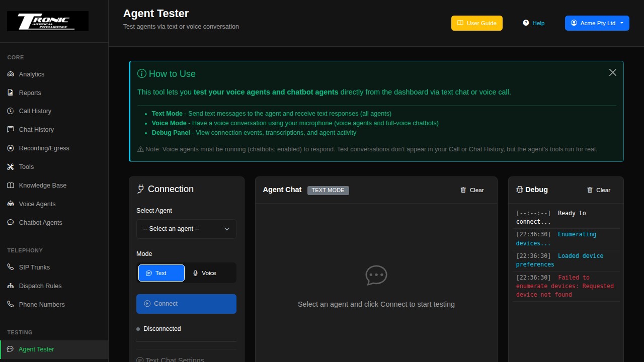Expand the Acme Pty Ltd account menu
Screen dimensions: 644x362
click(597, 23)
